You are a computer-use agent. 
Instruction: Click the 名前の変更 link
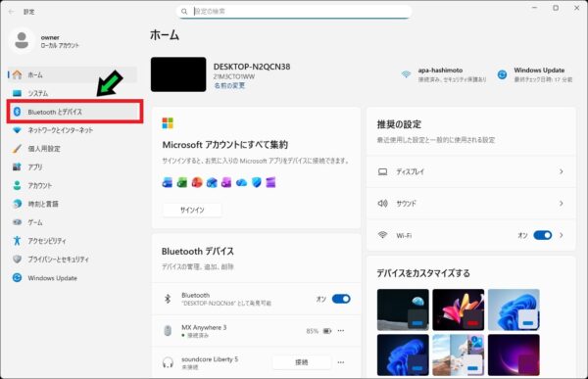(x=229, y=85)
